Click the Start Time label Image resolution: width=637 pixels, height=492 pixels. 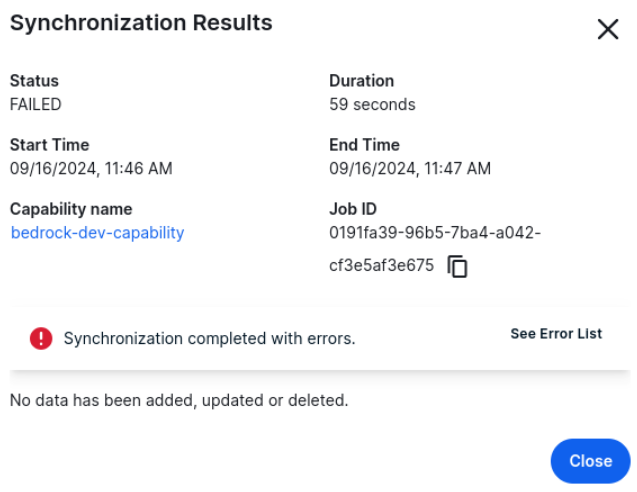coord(49,145)
